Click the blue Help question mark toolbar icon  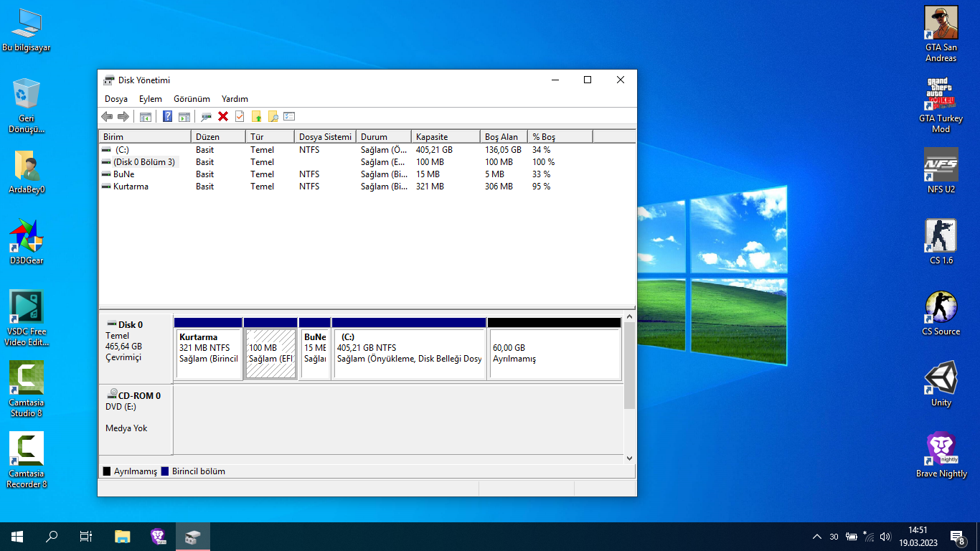click(167, 116)
